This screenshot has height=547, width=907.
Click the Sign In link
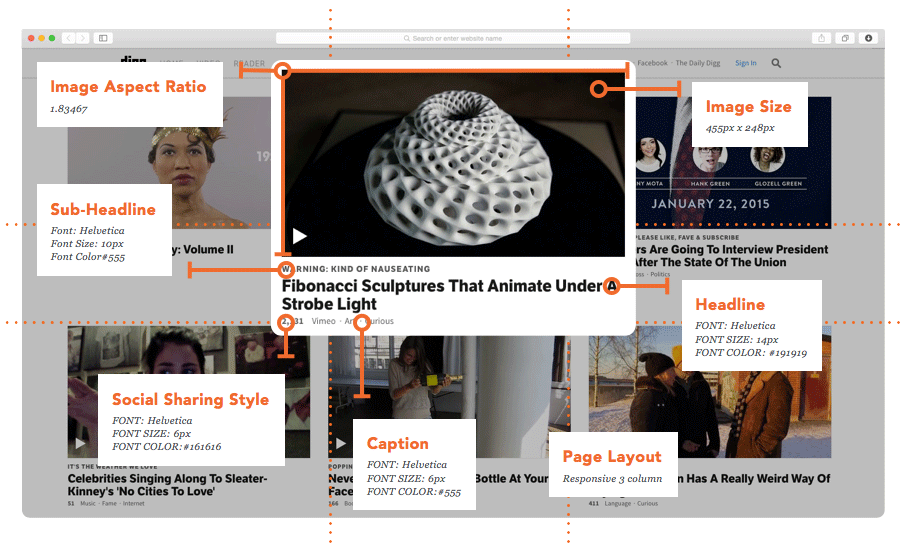[x=746, y=63]
